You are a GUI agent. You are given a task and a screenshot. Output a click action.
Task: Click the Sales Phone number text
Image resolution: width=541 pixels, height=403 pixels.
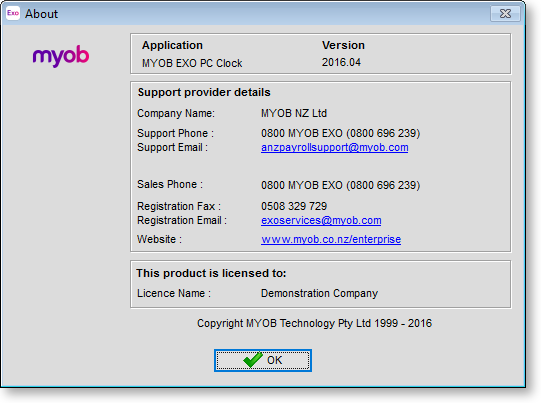coord(340,185)
